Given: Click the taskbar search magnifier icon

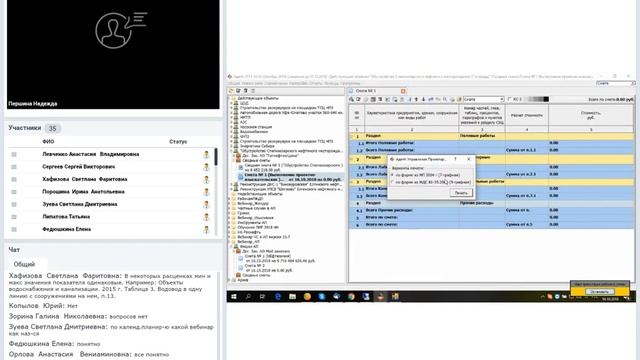Looking at the screenshot, I should point(248,297).
